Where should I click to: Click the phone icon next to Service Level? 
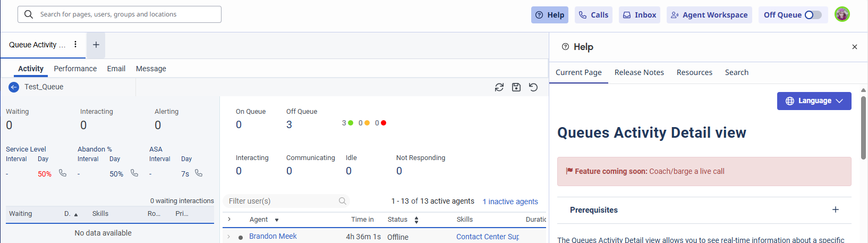point(63,173)
